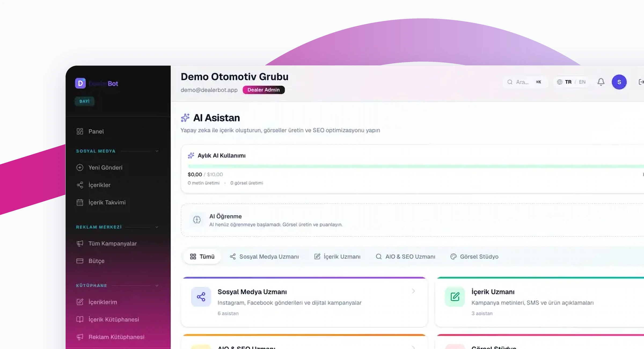Viewport: 644px width, 349px height.
Task: Open the İçerik Takvimi calendar icon
Action: click(80, 202)
